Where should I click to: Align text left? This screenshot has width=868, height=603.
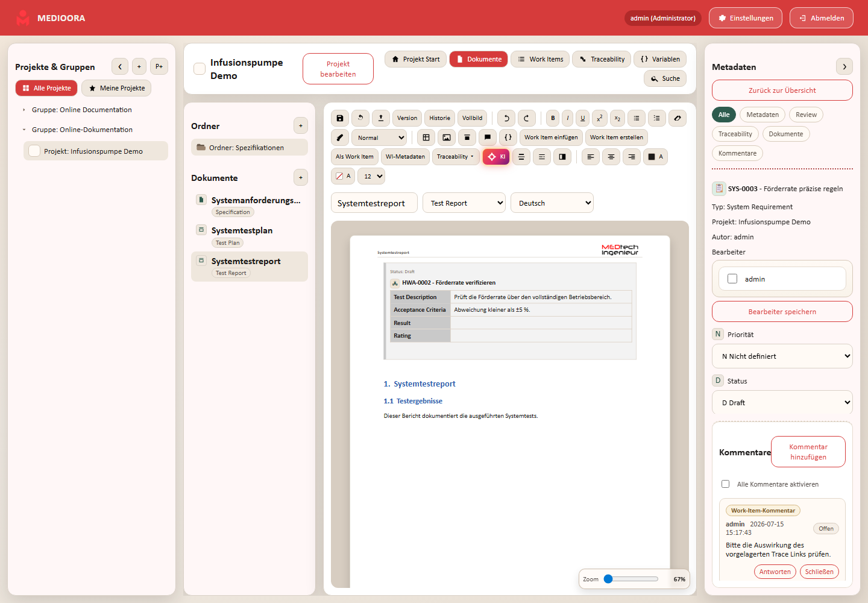[591, 157]
